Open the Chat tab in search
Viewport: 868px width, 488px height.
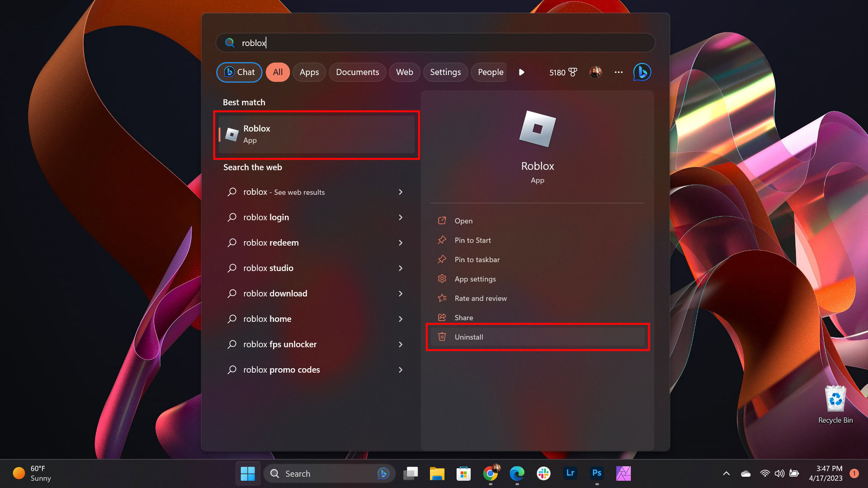[238, 71]
